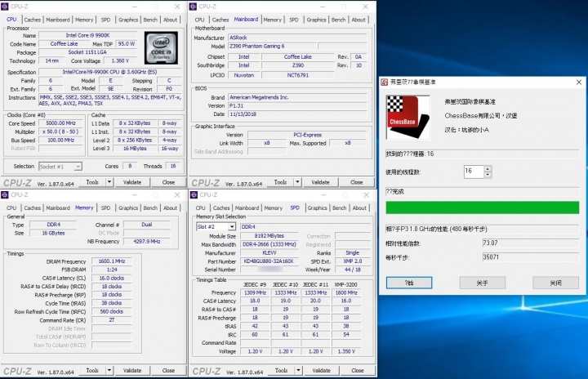Open Tools dropdown arrow in Mainboard window
This screenshot has height=379, width=588.
click(x=297, y=182)
